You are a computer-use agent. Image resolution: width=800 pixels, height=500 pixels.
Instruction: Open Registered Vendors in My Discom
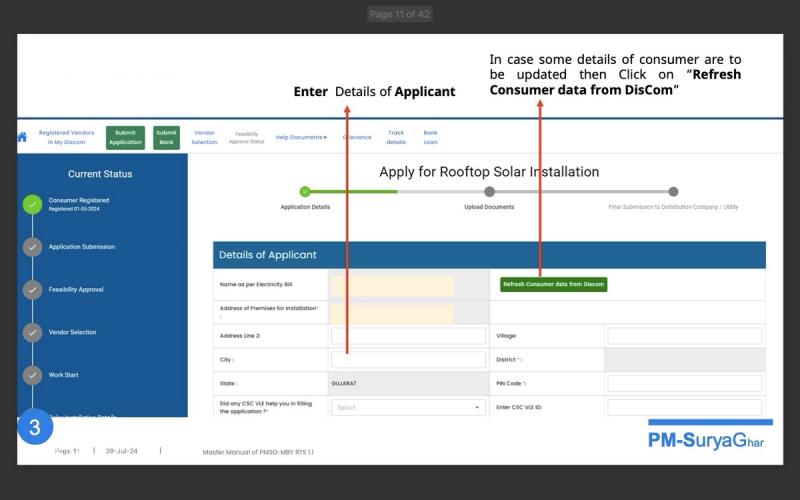coord(66,137)
